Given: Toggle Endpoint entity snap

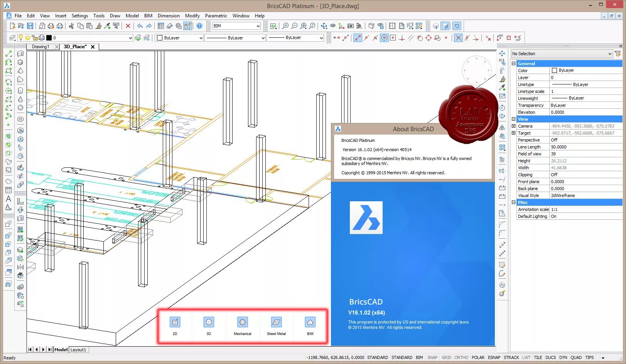Looking at the screenshot, I should 358,38.
